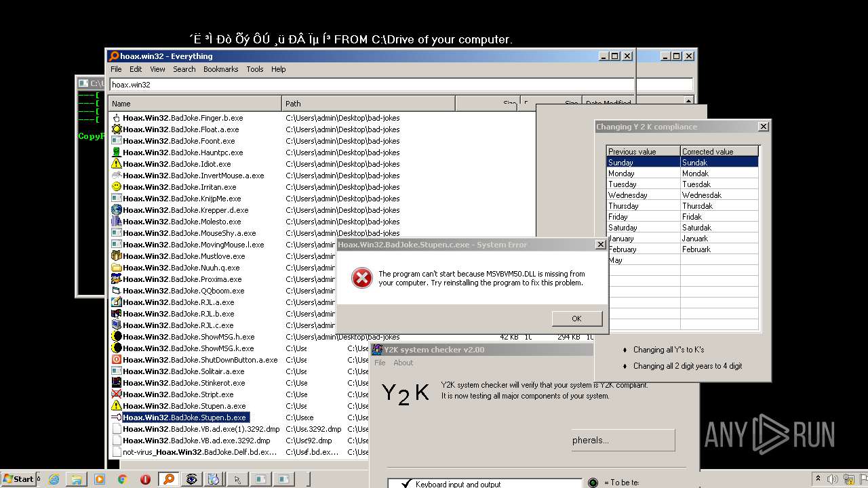Select Hoax.Win32.BadJoke.MovingMouse.l.exe file name
The image size is (868, 488).
click(193, 245)
